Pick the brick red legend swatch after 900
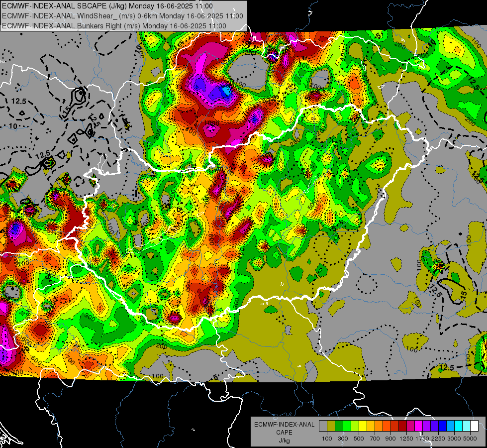 pyautogui.click(x=395, y=426)
